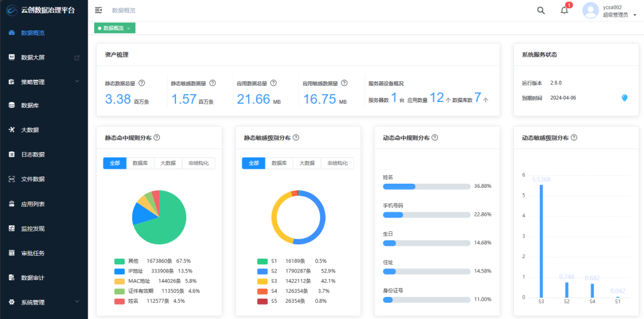Expand the 系统管理 submenu chevron
644x319 pixels.
77,302
